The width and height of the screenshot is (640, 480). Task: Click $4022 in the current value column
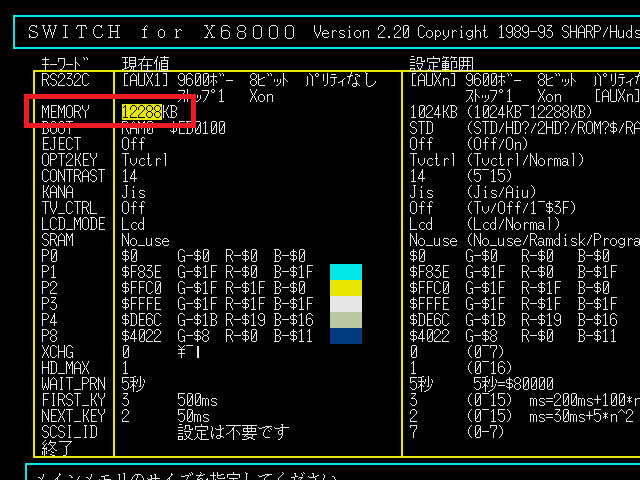coord(141,336)
